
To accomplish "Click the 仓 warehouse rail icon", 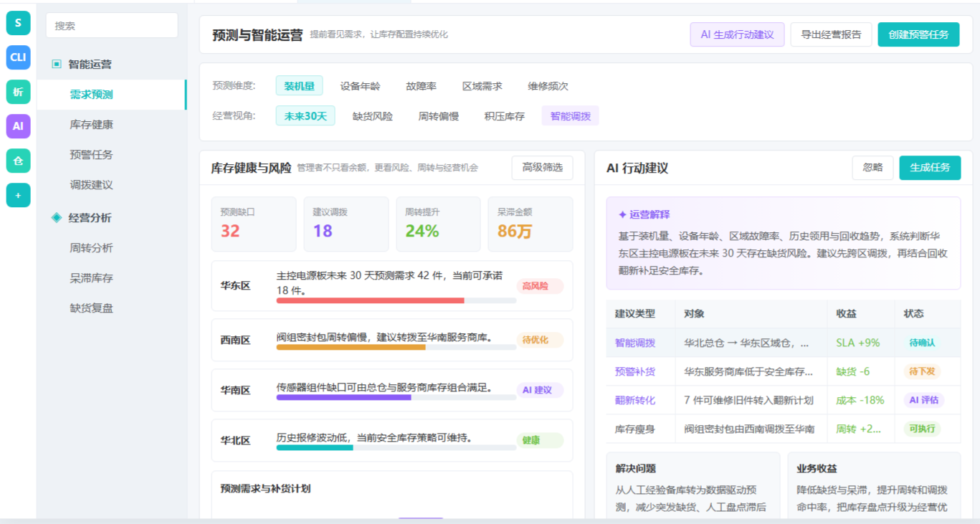I will pos(18,161).
